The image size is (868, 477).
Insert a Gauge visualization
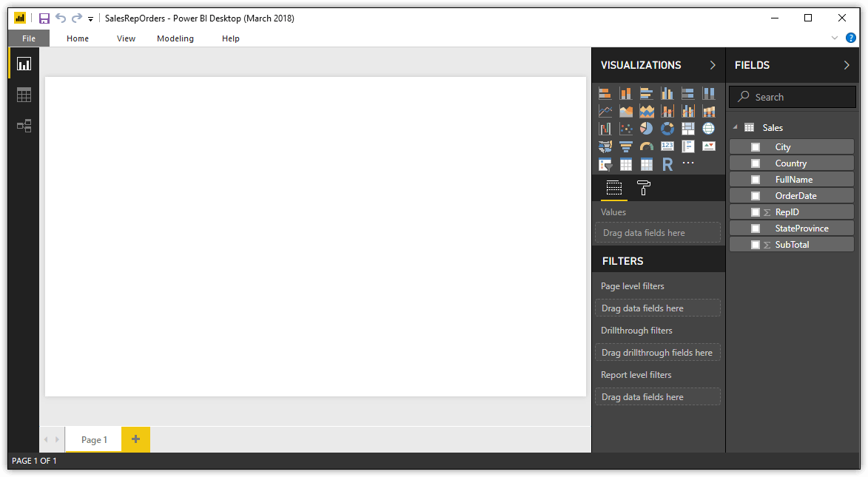646,146
